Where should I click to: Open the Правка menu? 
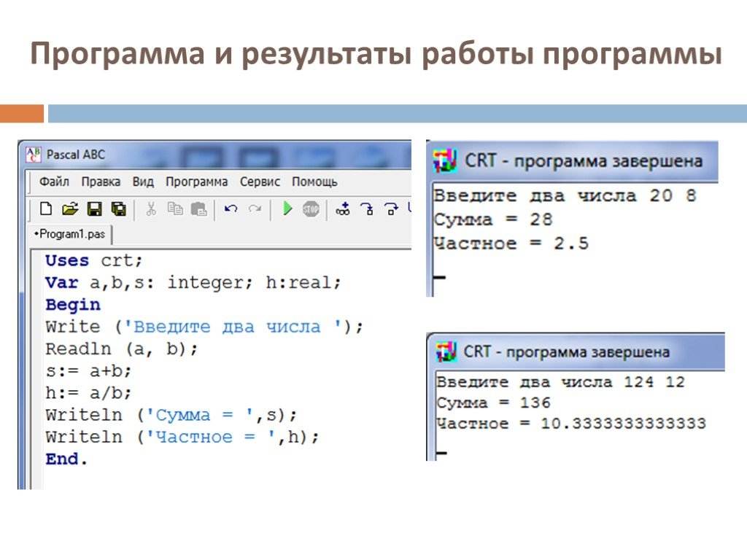coord(101,182)
